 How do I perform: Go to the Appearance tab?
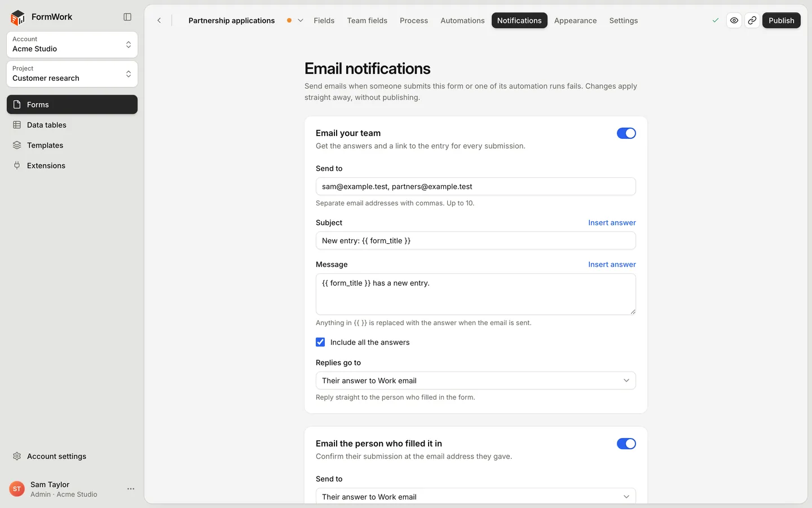[575, 20]
